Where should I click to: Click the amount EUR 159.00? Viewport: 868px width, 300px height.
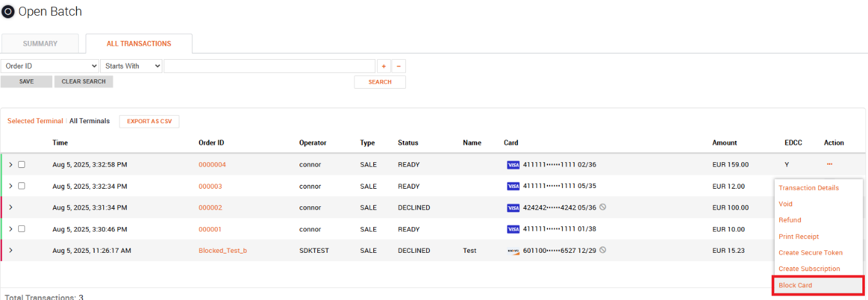(x=731, y=165)
